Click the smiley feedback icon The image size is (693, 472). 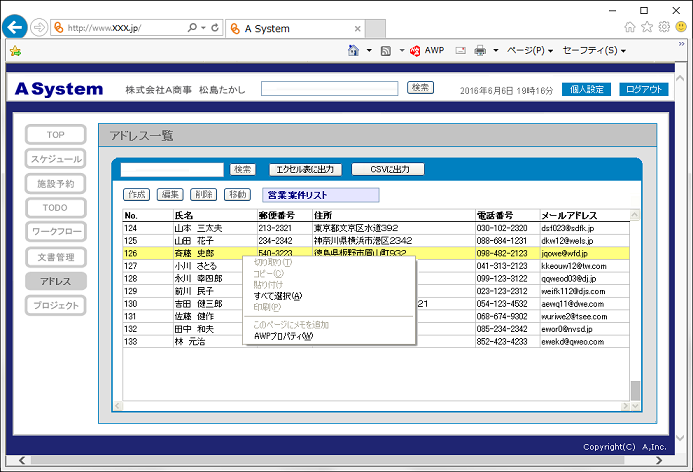[681, 27]
